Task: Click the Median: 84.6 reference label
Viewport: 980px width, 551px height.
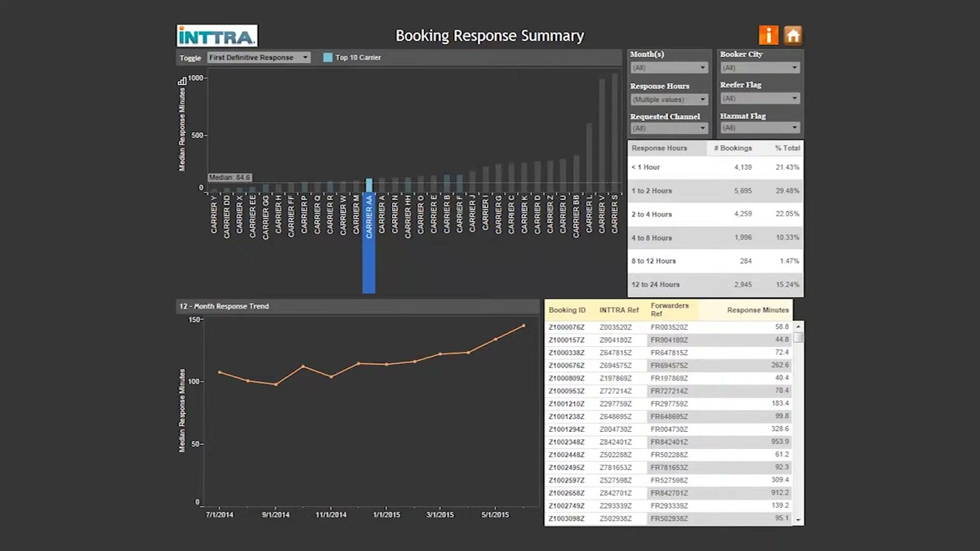Action: [x=229, y=177]
